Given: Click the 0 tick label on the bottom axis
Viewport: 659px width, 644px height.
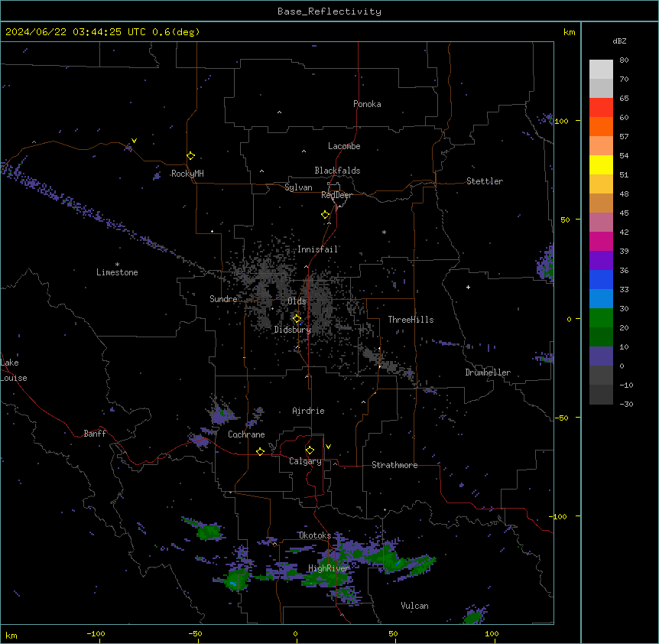Looking at the screenshot, I should (295, 633).
